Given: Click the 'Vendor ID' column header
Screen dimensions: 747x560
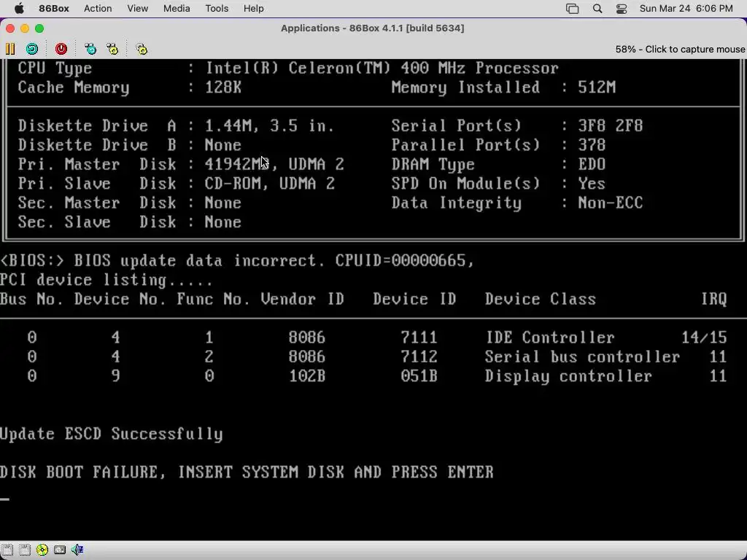Looking at the screenshot, I should [x=303, y=300].
